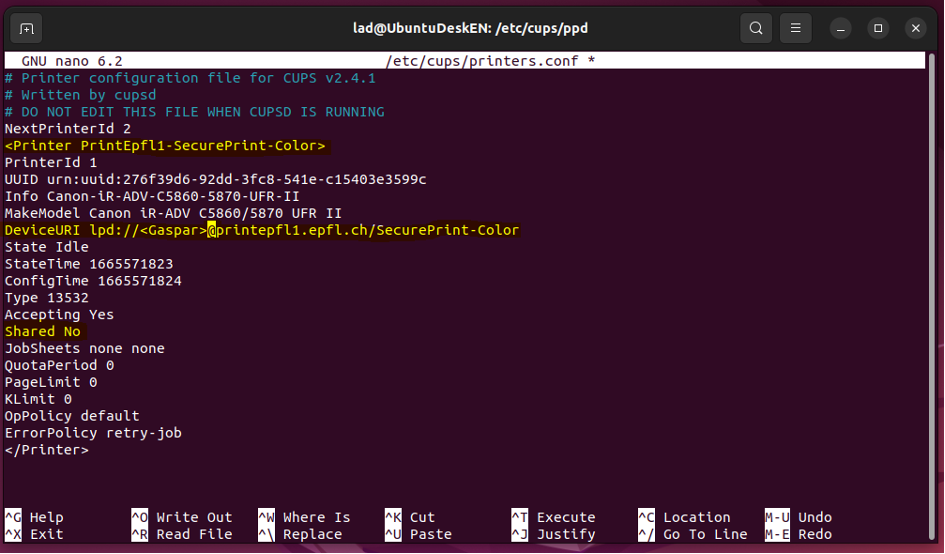Click the M-U Undo shortcut label
The height and width of the screenshot is (554, 945).
tap(798, 517)
